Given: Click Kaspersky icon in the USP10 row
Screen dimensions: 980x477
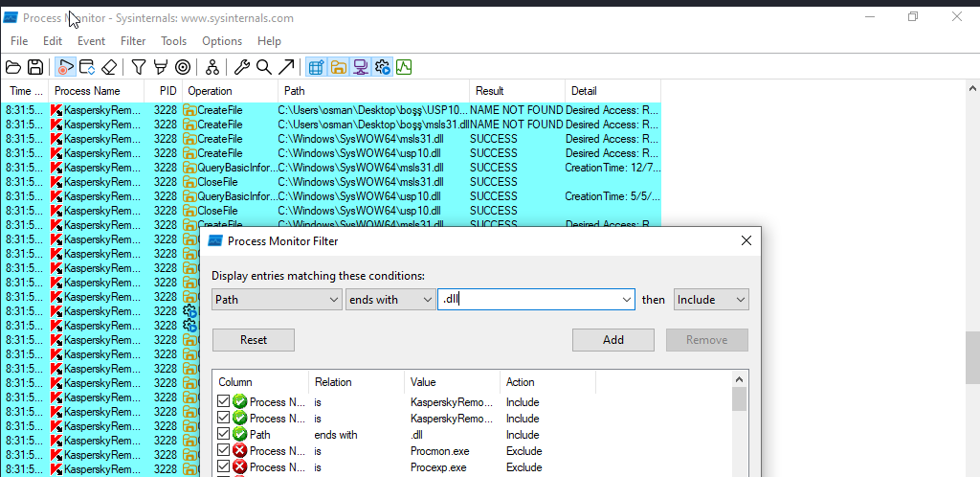Looking at the screenshot, I should [x=56, y=110].
